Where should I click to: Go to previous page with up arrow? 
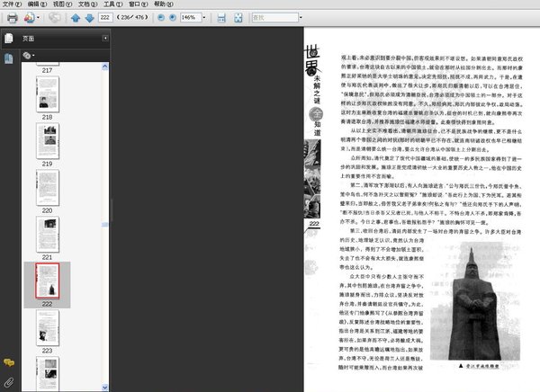[76, 18]
